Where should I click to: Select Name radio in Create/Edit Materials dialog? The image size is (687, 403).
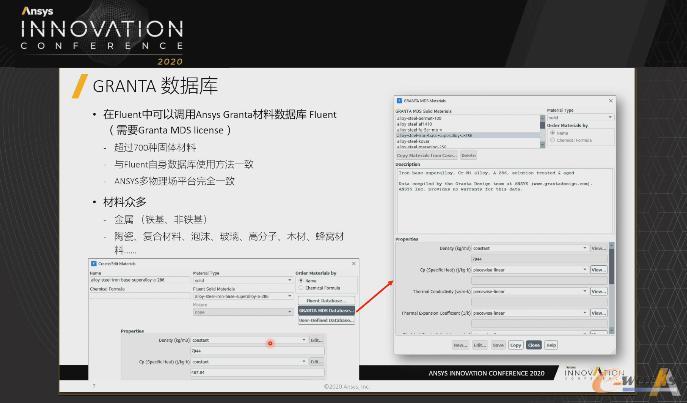pos(301,280)
